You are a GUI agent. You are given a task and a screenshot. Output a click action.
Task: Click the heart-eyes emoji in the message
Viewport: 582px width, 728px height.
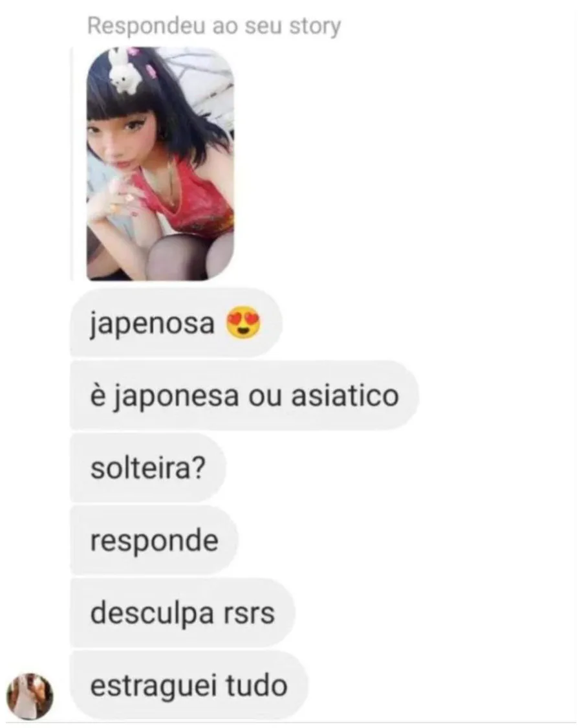[243, 324]
